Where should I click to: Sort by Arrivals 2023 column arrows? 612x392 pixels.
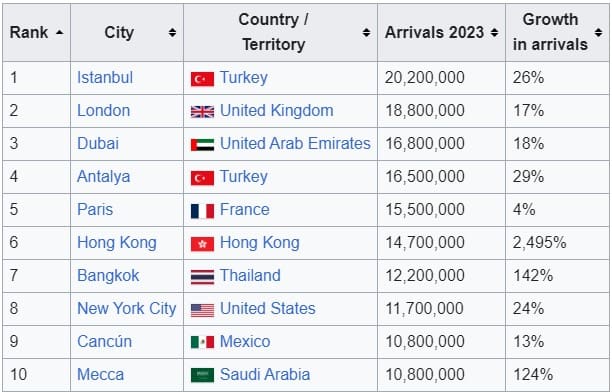[494, 33]
